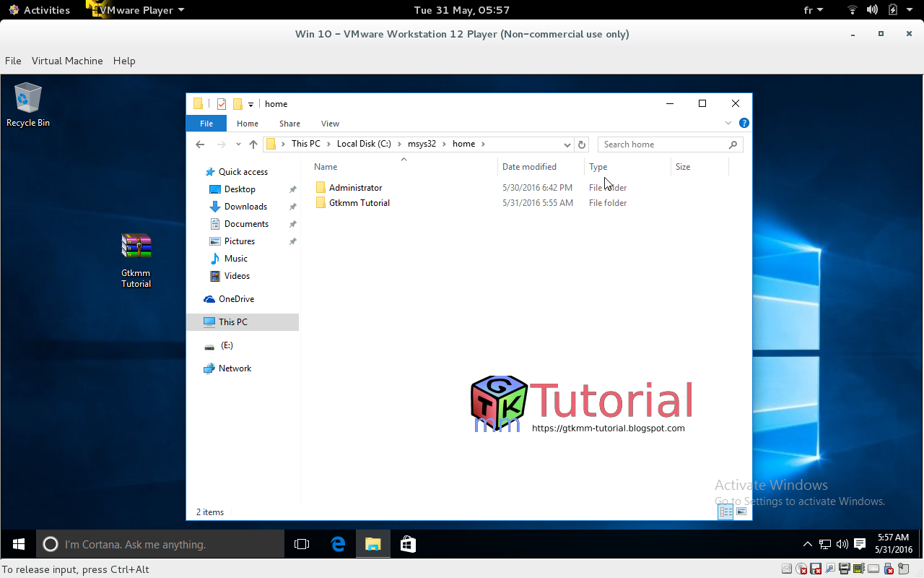Click the File Explorer taskbar icon
924x578 pixels.
pos(372,544)
